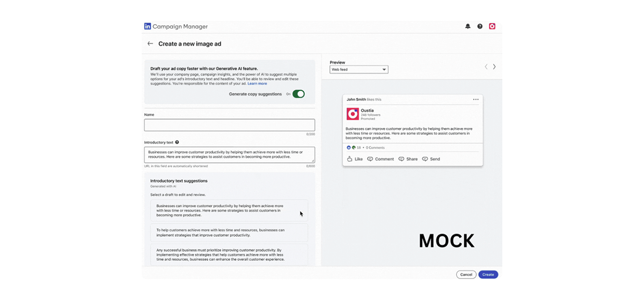644x300 pixels.
Task: Click the LinkedIn logo in header
Action: pos(148,26)
